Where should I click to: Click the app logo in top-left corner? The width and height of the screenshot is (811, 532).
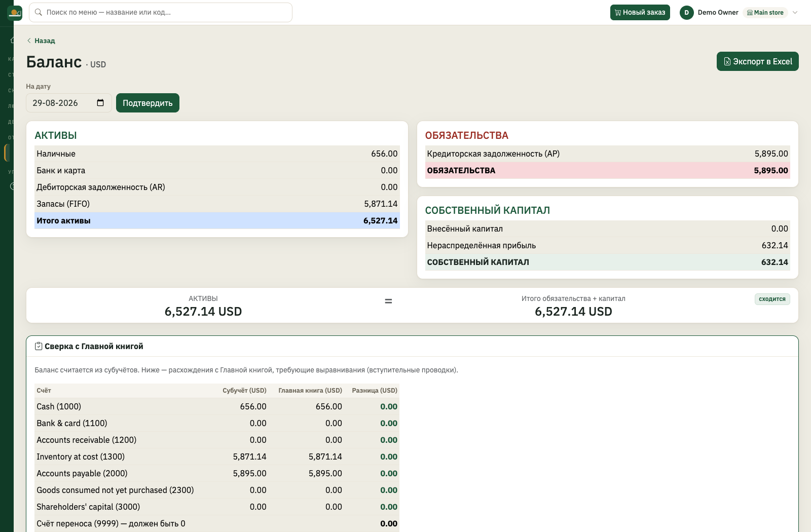[15, 13]
